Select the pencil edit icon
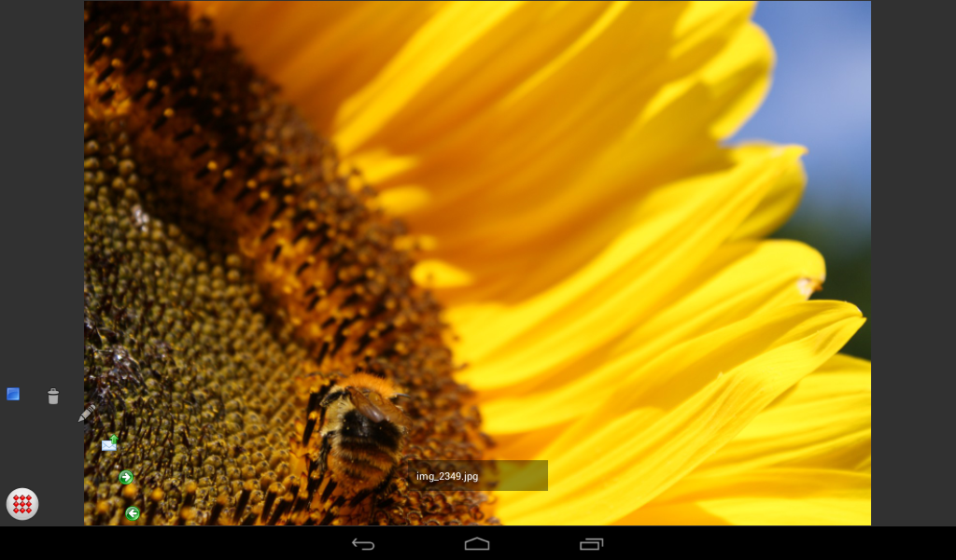This screenshot has width=956, height=560. tap(87, 413)
